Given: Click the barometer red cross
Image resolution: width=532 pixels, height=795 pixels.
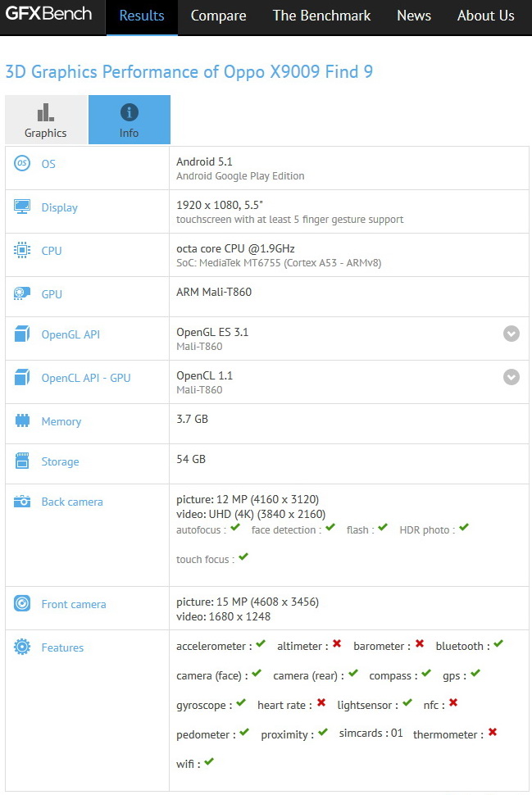Looking at the screenshot, I should (x=420, y=643).
